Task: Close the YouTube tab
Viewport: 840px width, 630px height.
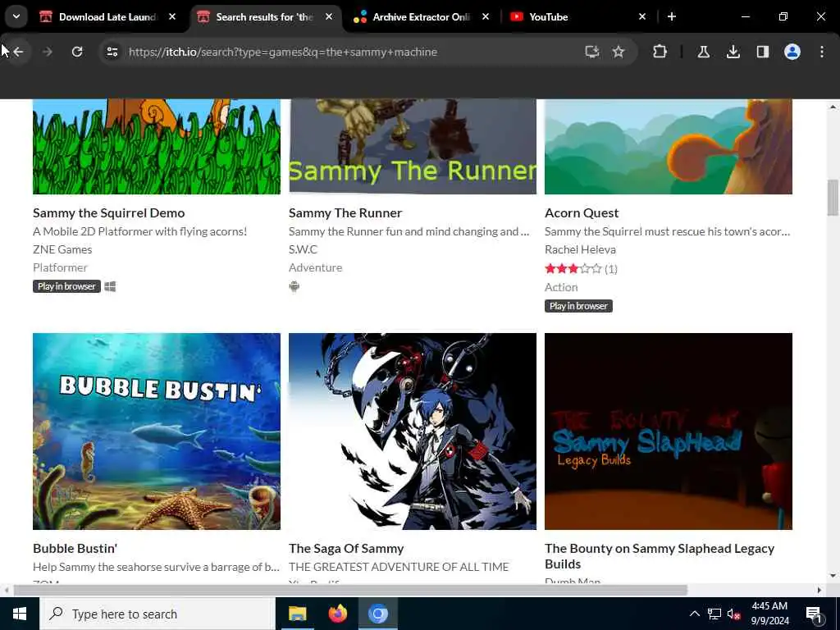Action: pyautogui.click(x=642, y=16)
